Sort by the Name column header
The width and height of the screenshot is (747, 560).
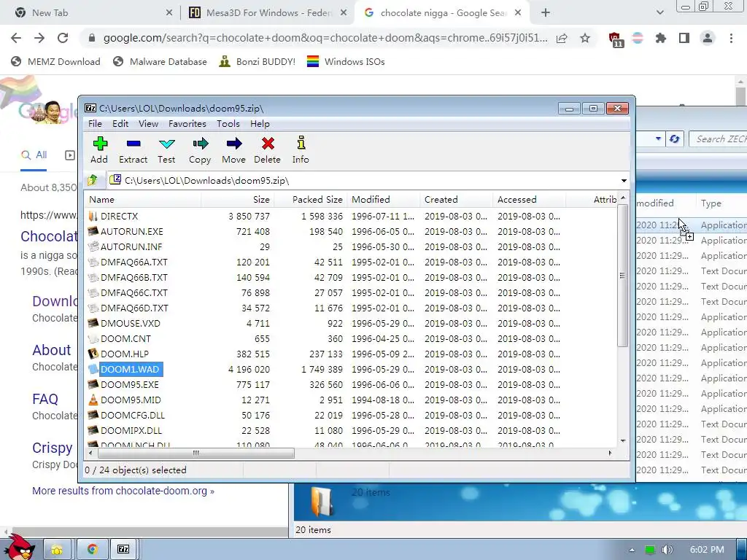pyautogui.click(x=143, y=200)
